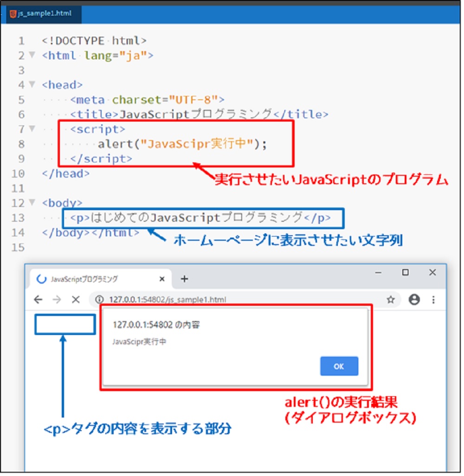Click the browser forward arrow
Screen dimensions: 464x476
coord(57,300)
